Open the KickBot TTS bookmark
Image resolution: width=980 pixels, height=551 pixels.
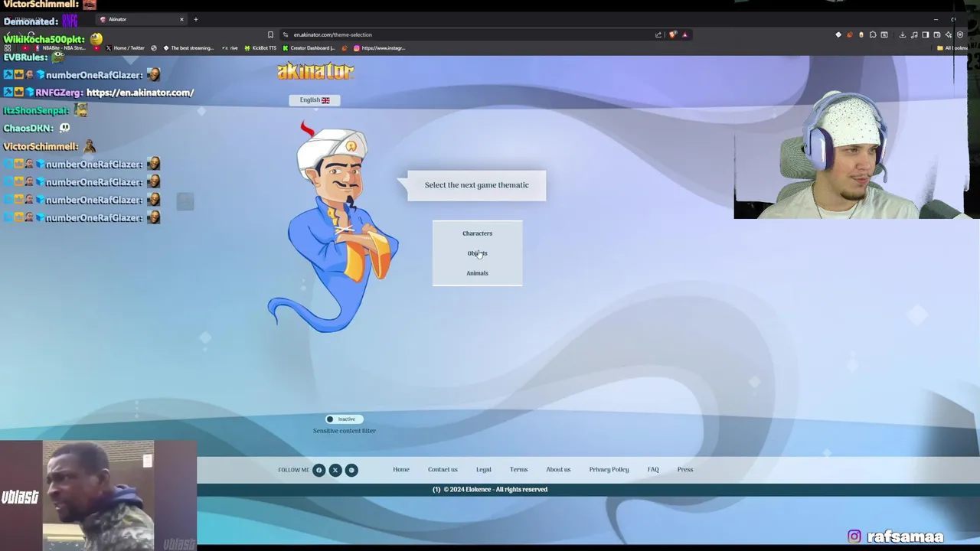coord(260,48)
